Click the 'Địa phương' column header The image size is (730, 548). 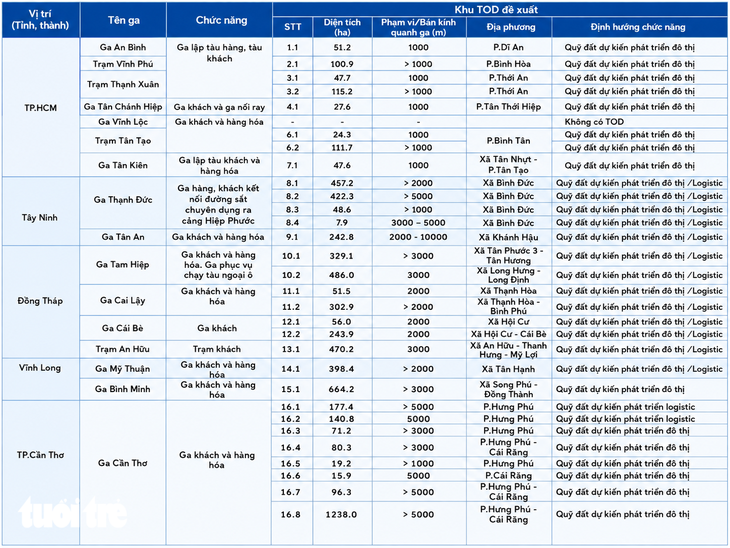click(x=509, y=27)
